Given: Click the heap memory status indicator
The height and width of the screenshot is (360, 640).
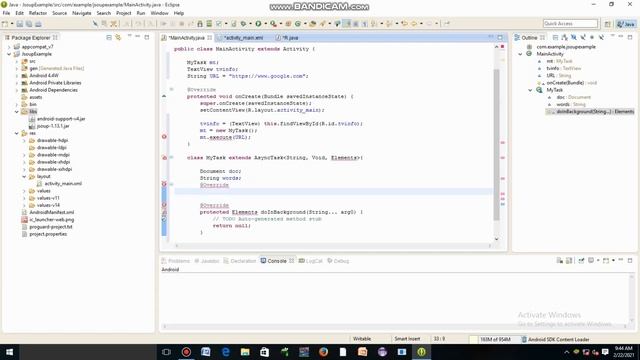Looking at the screenshot, I should click(494, 339).
